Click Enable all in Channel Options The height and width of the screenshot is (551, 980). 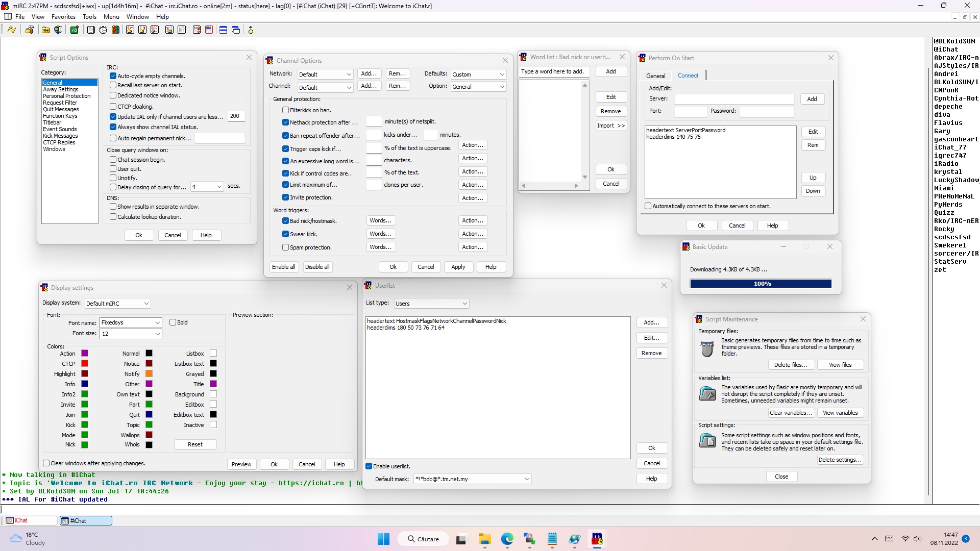coord(283,267)
